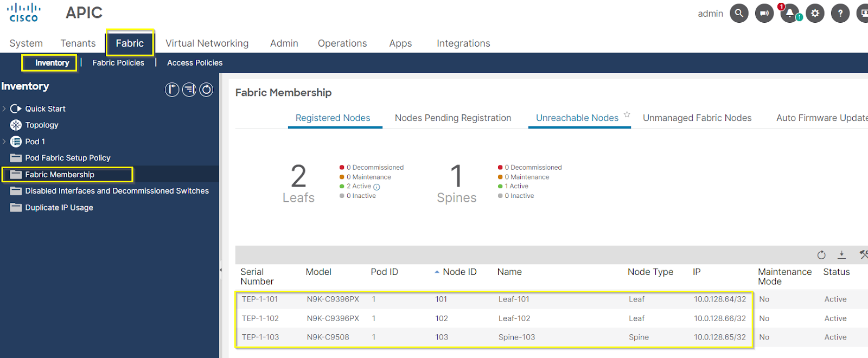Refresh the nodes table
This screenshot has width=868, height=358.
(x=821, y=255)
